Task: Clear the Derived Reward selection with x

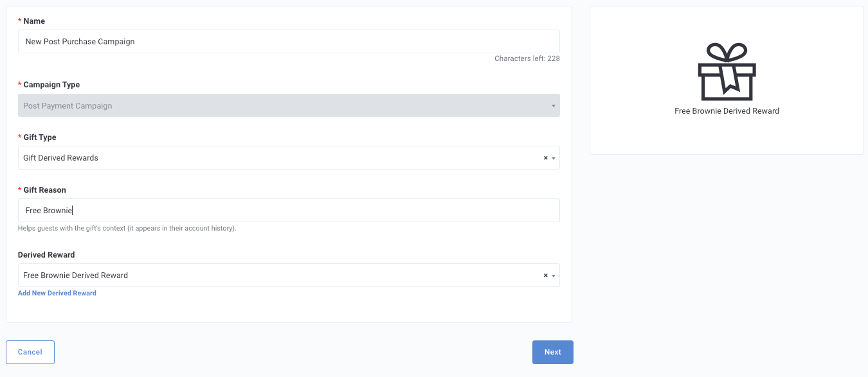Action: [546, 276]
